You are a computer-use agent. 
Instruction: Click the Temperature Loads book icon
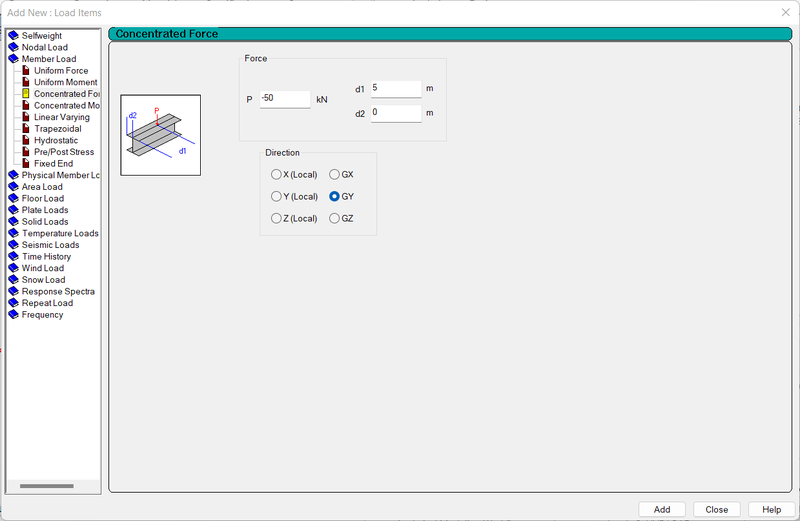[x=14, y=233]
